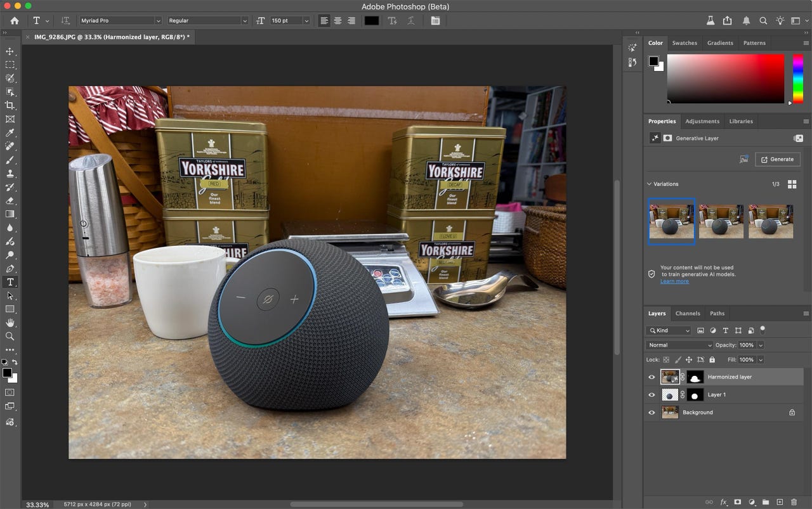Select the Hand tool

[10, 323]
